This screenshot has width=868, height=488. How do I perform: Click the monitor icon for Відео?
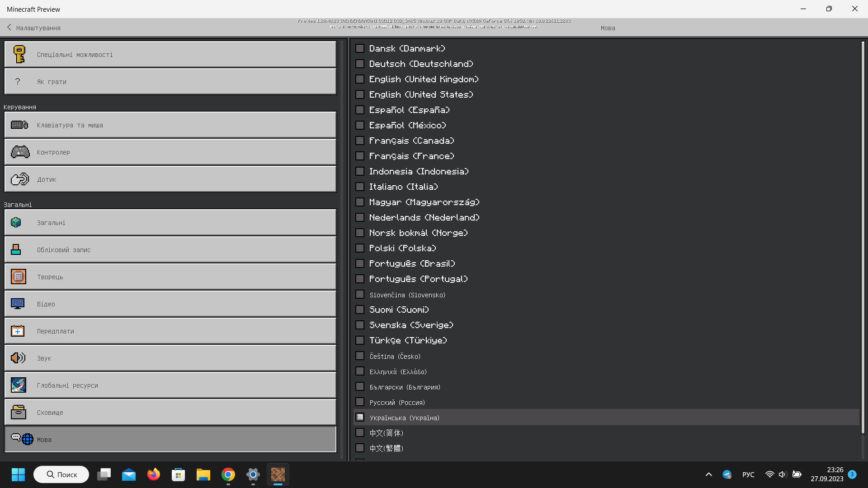[x=18, y=304]
